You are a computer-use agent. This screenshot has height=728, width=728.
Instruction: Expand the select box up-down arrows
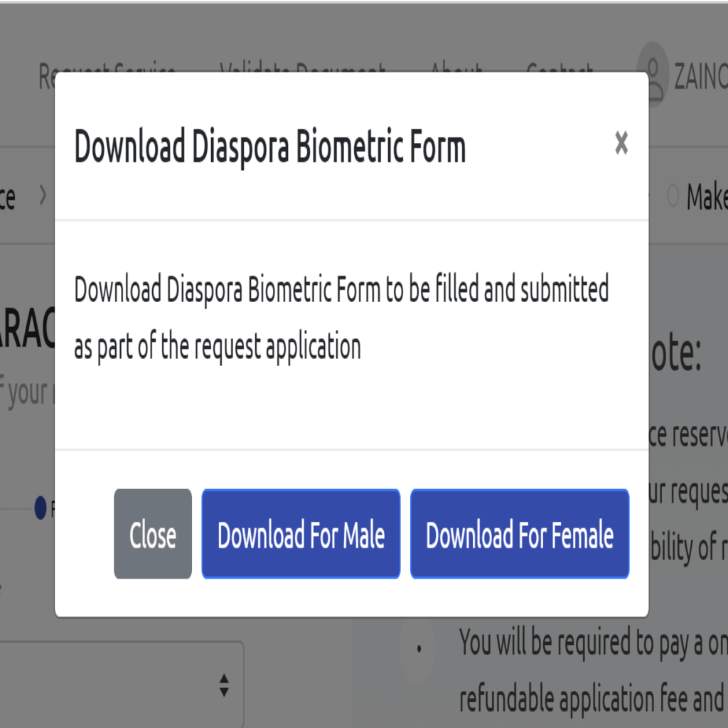pyautogui.click(x=224, y=685)
